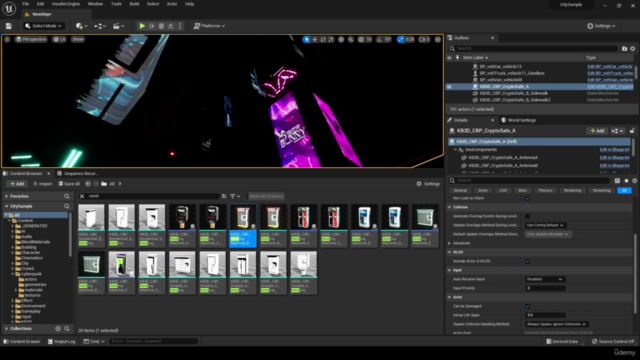Image resolution: width=640 pixels, height=360 pixels.
Task: Search the CitySample folder tree
Action: (67, 207)
